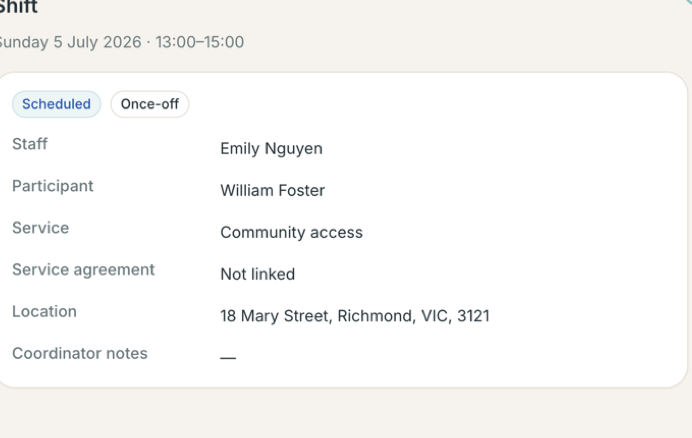Click the 18 Mary Street address text
The image size is (692, 438).
tap(275, 316)
